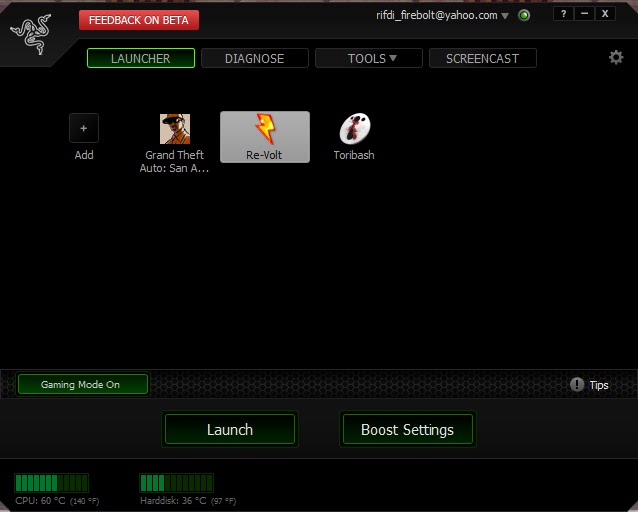Open the settings gear icon
Screen dimensions: 638x512
click(x=616, y=57)
